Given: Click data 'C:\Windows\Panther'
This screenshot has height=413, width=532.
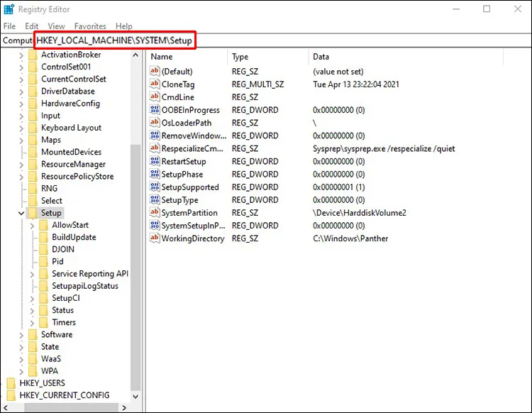Looking at the screenshot, I should 350,238.
